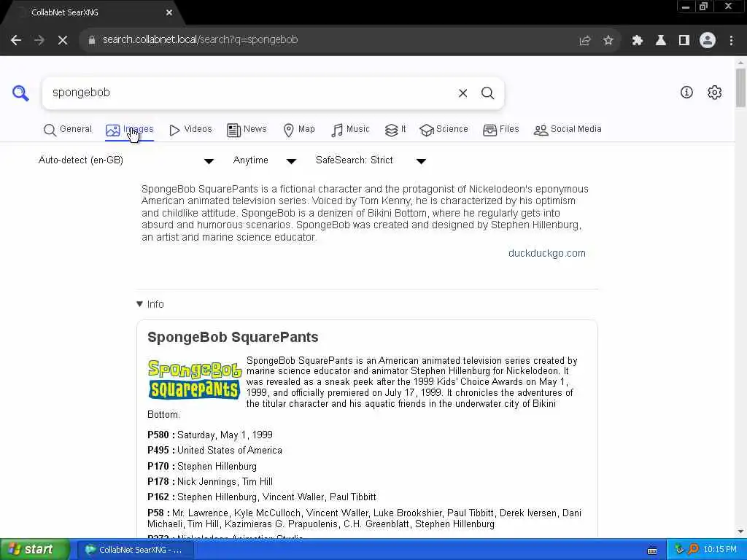
Task: Open the Anytime time range dropdown
Action: coord(265,160)
